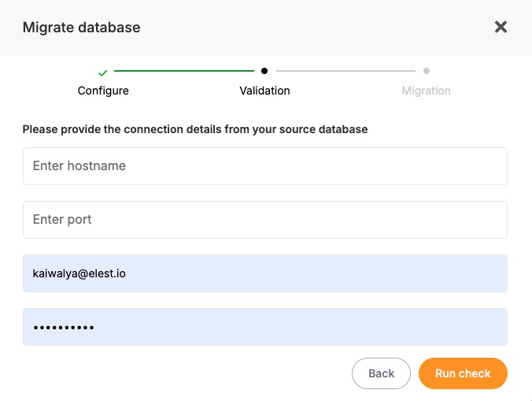532x401 pixels.
Task: Click the empty gray header bar area
Action: click(x=315, y=28)
